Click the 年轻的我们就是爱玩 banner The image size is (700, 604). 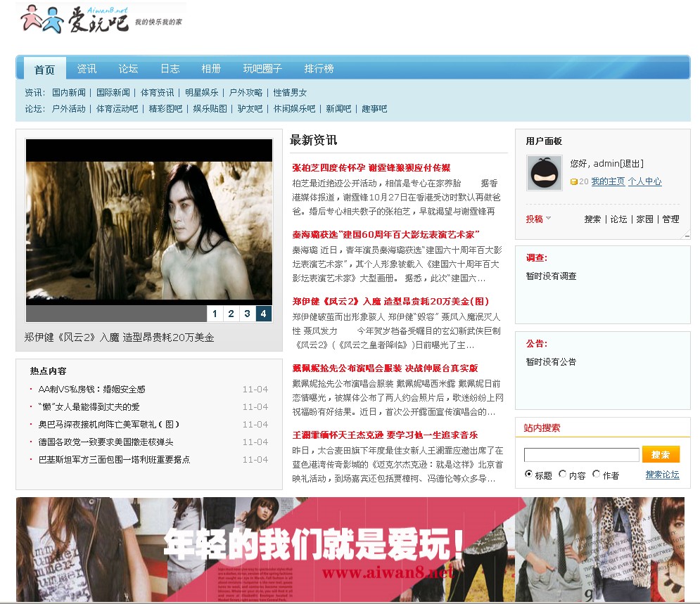pos(350,550)
